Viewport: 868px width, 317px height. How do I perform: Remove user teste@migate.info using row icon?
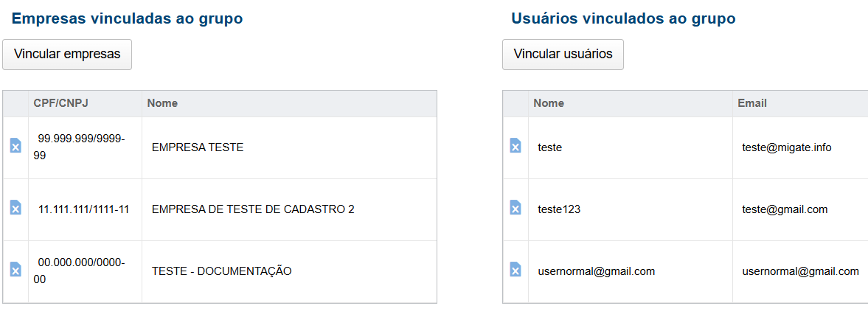tap(515, 147)
